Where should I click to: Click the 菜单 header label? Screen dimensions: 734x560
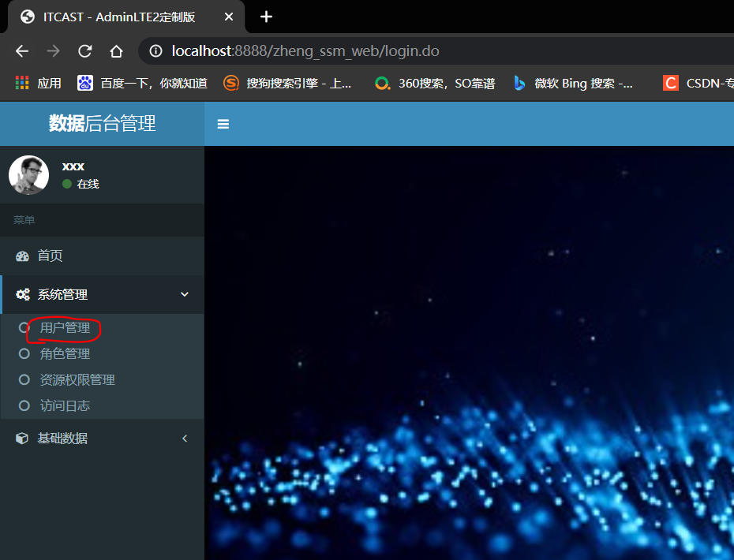pyautogui.click(x=24, y=220)
